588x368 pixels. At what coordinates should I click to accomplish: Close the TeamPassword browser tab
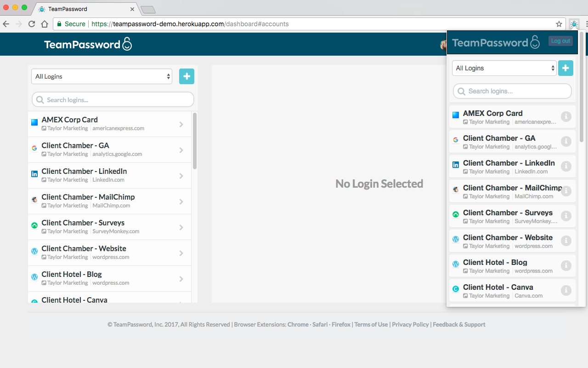[132, 9]
